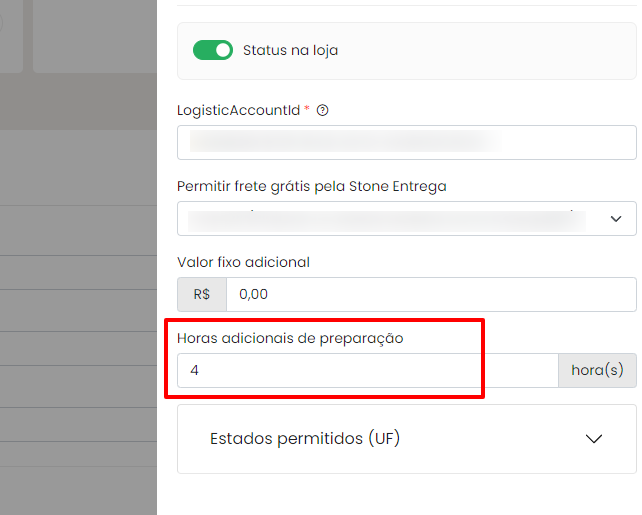Viewport: 642px width, 515px height.
Task: Click the R$ currency prefix box
Action: [x=202, y=295]
